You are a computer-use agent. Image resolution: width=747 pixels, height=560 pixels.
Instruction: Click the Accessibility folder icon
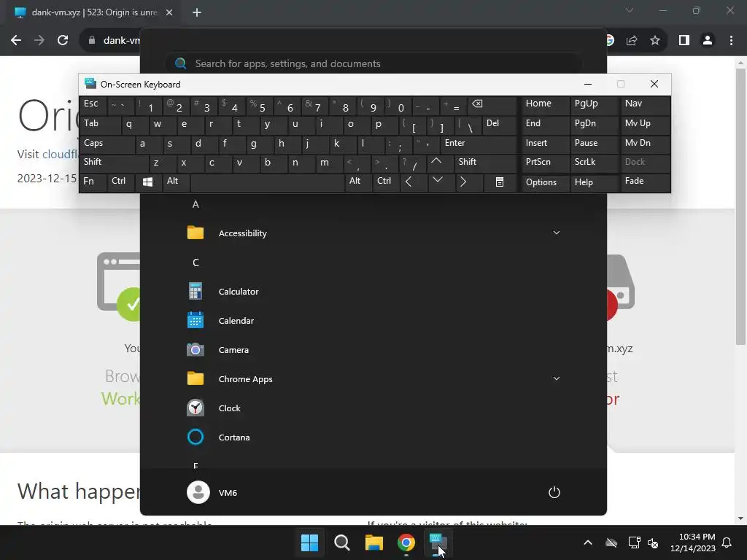(x=196, y=233)
